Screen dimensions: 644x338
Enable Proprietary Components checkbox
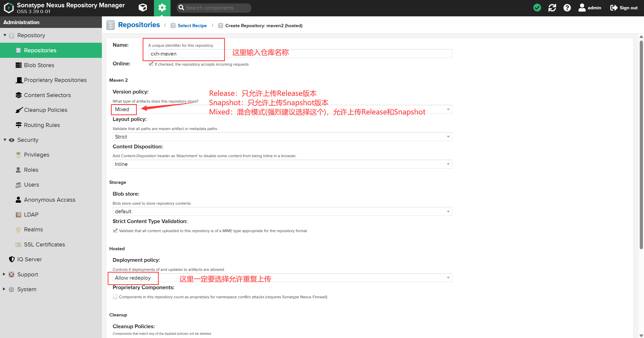115,297
